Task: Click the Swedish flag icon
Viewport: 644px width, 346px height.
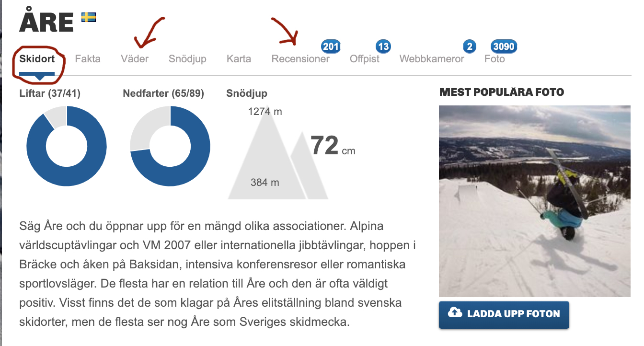Action: coord(89,17)
